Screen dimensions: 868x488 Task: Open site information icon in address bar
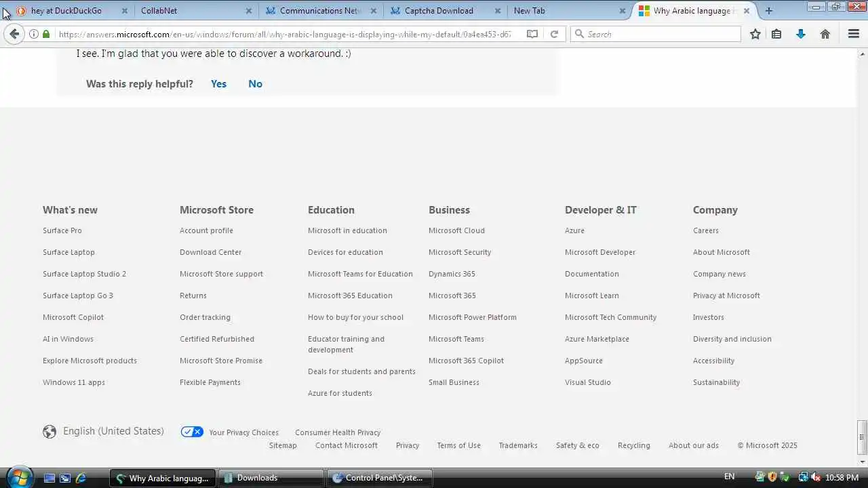(34, 34)
